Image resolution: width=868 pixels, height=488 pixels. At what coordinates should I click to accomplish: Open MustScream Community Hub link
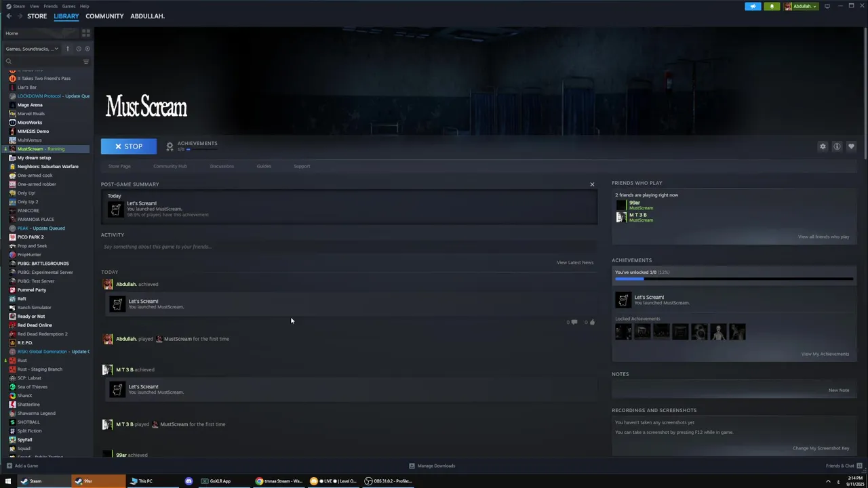click(x=170, y=166)
